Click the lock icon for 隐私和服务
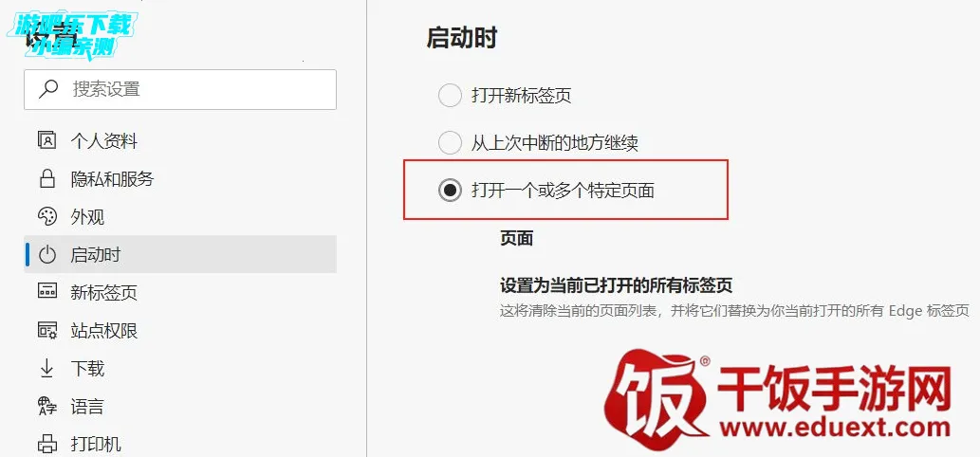 click(47, 179)
